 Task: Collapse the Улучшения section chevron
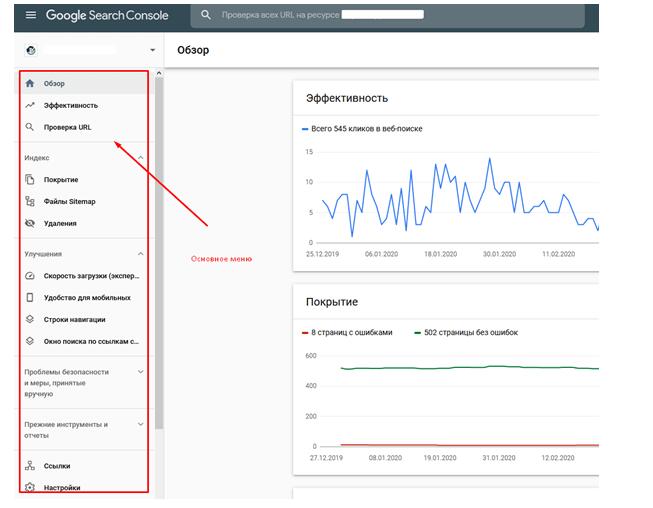pyautogui.click(x=141, y=254)
